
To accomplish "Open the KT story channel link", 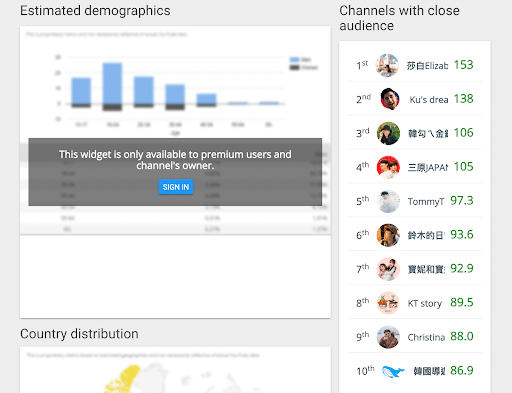I will (425, 303).
